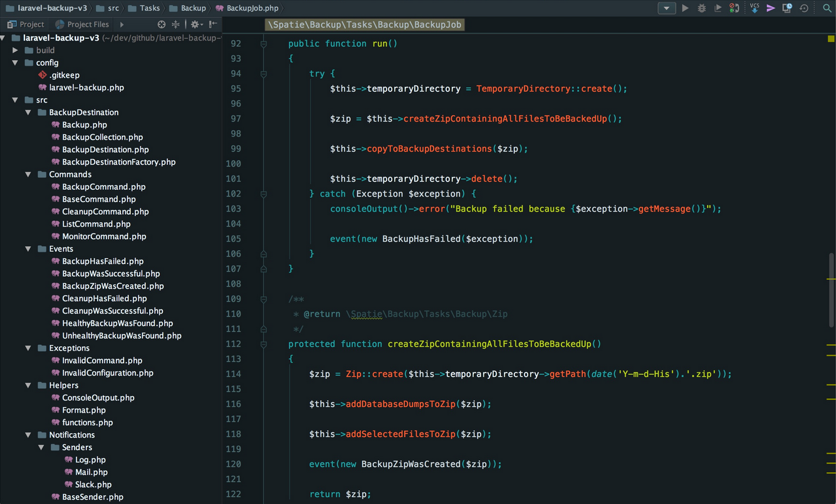
Task: Click the Backup breadcrumb folder
Action: 187,8
